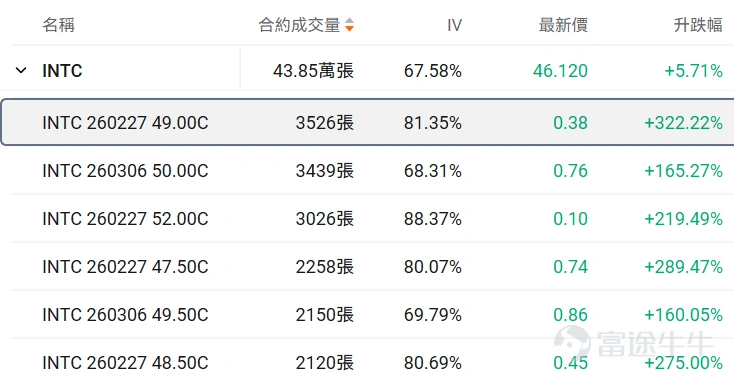
Task: Click the IV column header
Action: click(x=454, y=25)
